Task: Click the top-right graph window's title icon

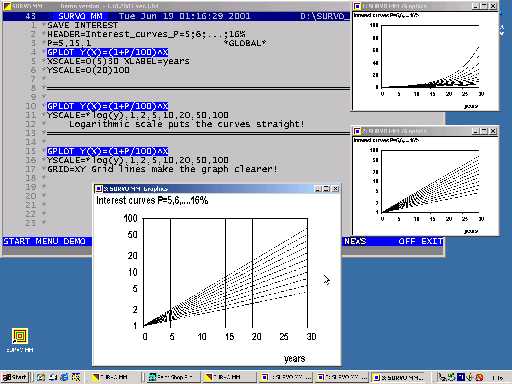Action: coord(357,6)
